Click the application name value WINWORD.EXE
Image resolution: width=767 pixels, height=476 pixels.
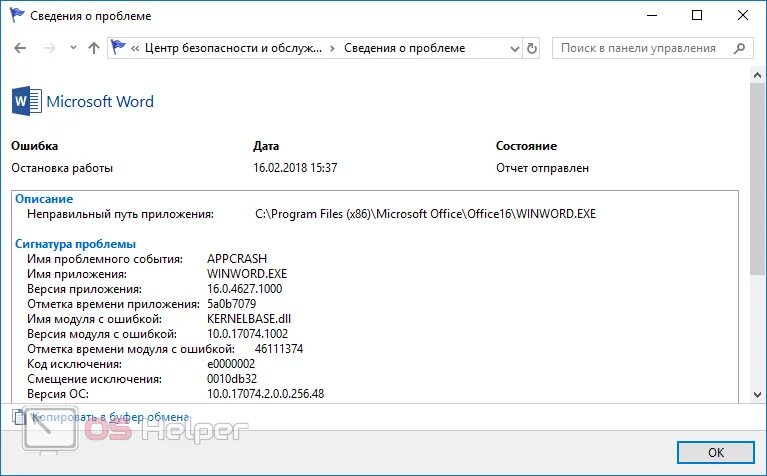pyautogui.click(x=247, y=274)
